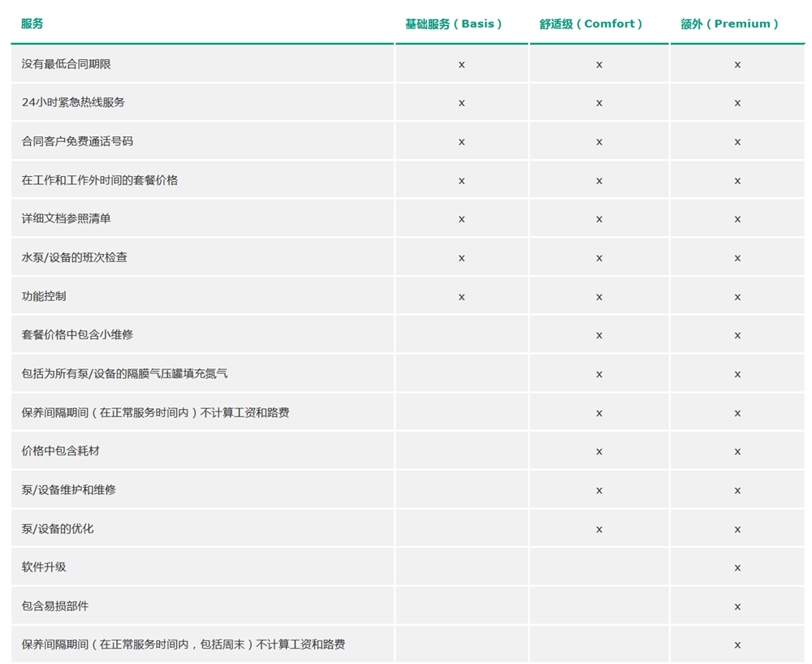
Task: Select the row label 价格中包含耗材
Action: pos(61,451)
